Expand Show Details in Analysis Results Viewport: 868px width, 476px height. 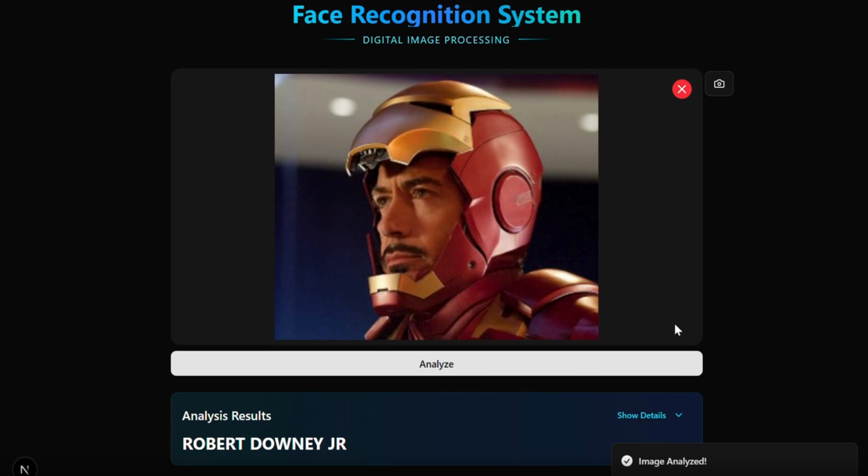(650, 415)
